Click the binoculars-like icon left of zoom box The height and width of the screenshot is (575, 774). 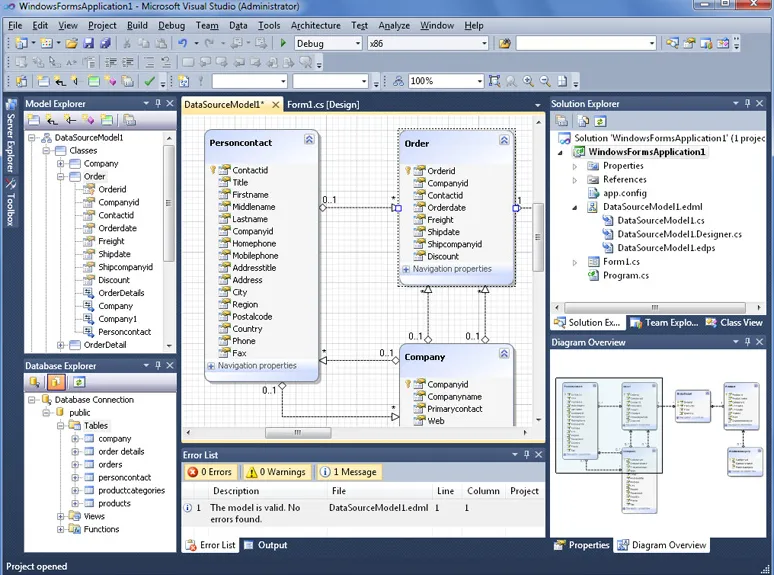398,81
